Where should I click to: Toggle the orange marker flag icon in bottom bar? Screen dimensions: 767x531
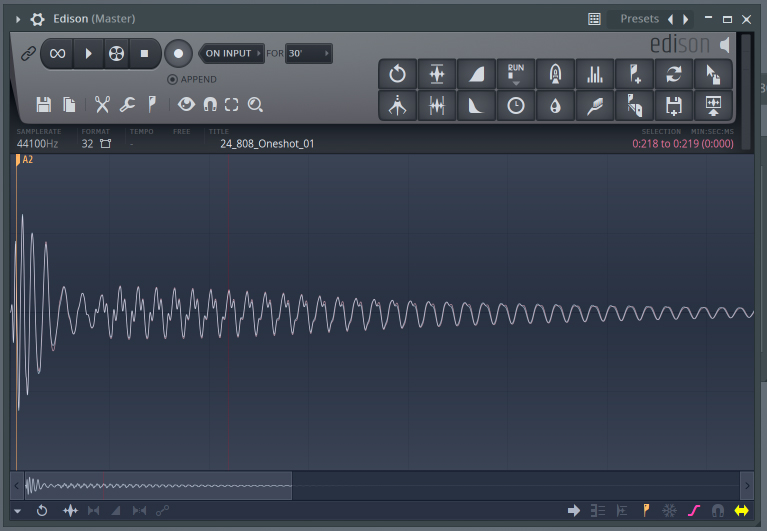point(646,510)
